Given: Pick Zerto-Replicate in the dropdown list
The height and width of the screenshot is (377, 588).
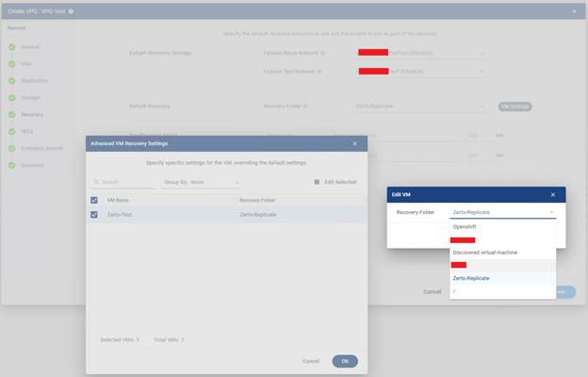Looking at the screenshot, I should pos(471,278).
